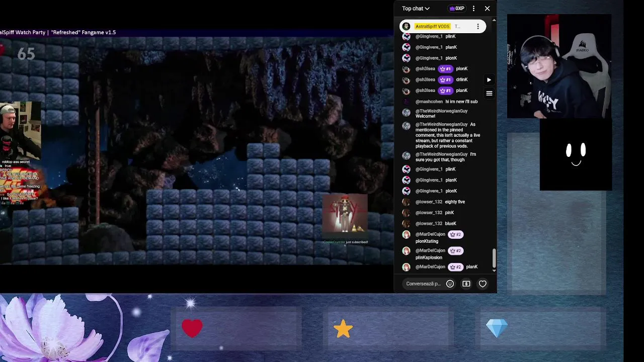The image size is (644, 362).
Task: Click the black smiley face box
Action: [576, 155]
